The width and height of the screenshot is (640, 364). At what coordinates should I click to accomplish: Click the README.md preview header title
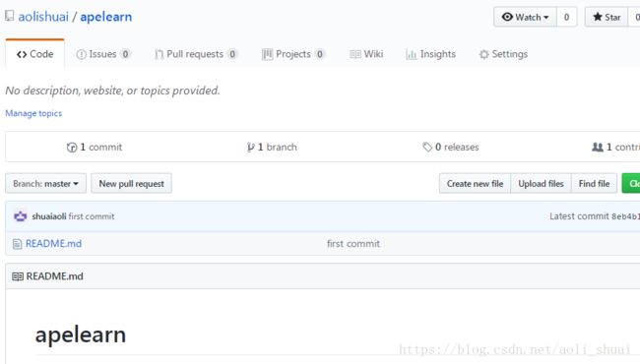pyautogui.click(x=55, y=276)
